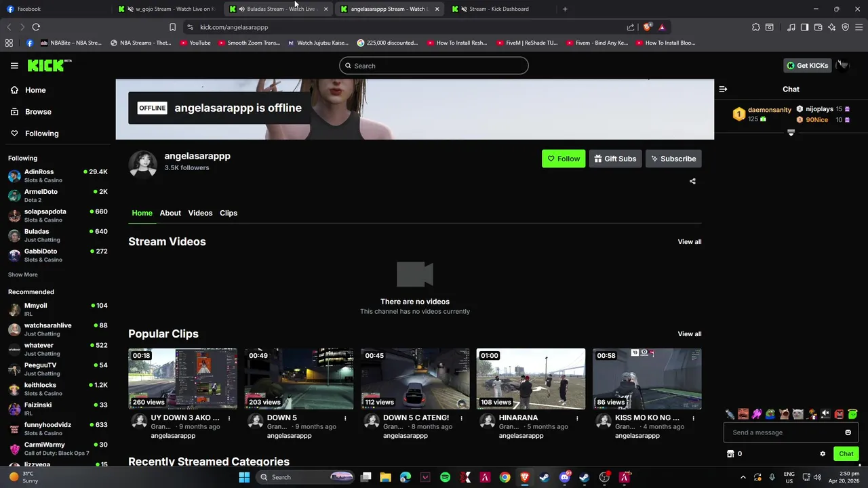Open options menu for KISS MO KO NG clip
The image size is (868, 488).
693,418
